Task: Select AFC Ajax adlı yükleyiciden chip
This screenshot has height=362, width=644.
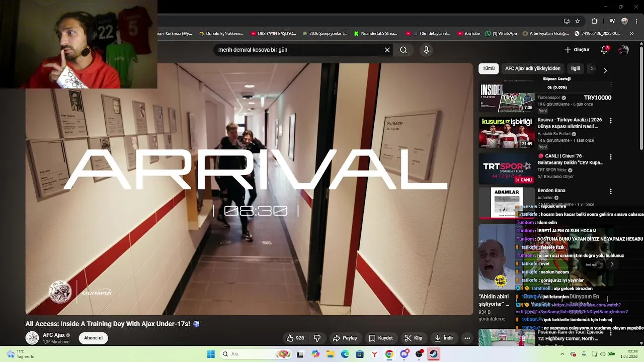Action: point(533,68)
